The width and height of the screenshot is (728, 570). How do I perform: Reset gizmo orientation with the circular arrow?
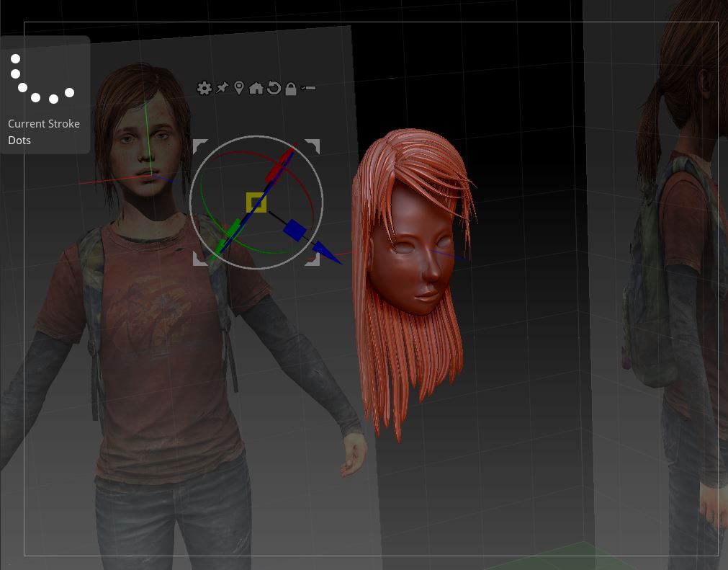(274, 88)
